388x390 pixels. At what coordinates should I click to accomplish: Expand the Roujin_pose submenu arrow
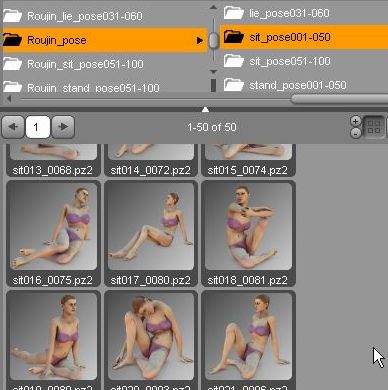pos(200,40)
